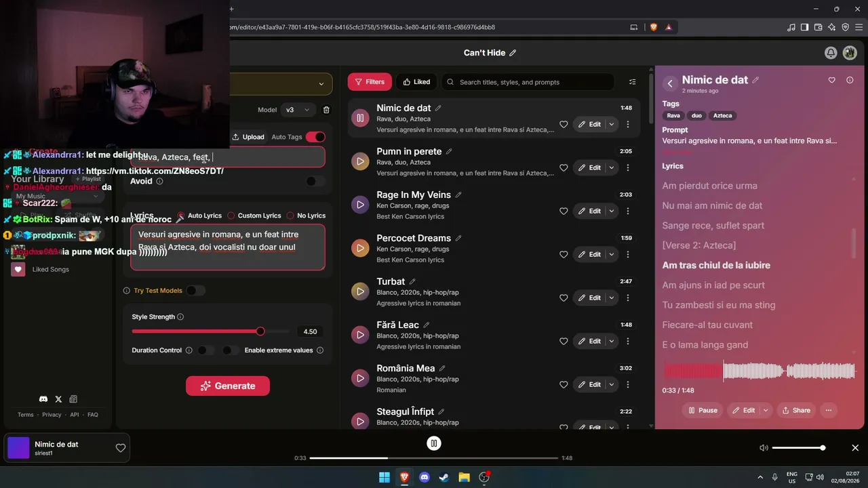Play the Fără Leac track
The width and height of the screenshot is (868, 488).
pyautogui.click(x=360, y=335)
